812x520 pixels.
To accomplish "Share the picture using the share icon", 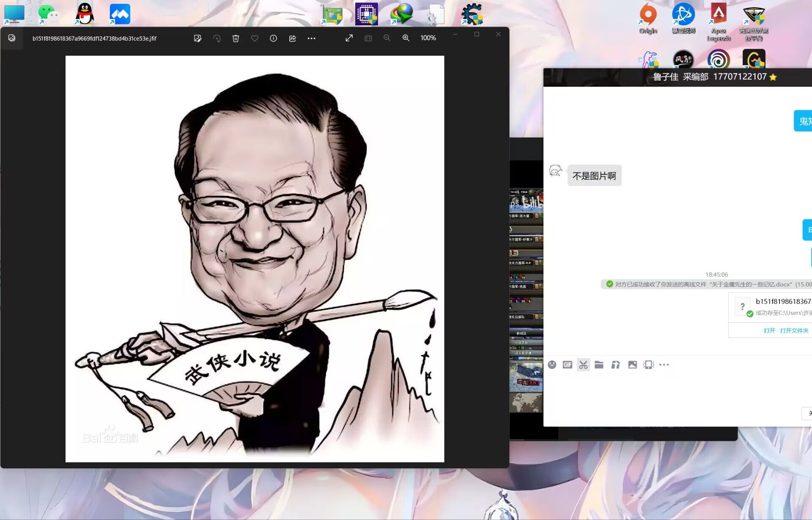I will point(292,39).
